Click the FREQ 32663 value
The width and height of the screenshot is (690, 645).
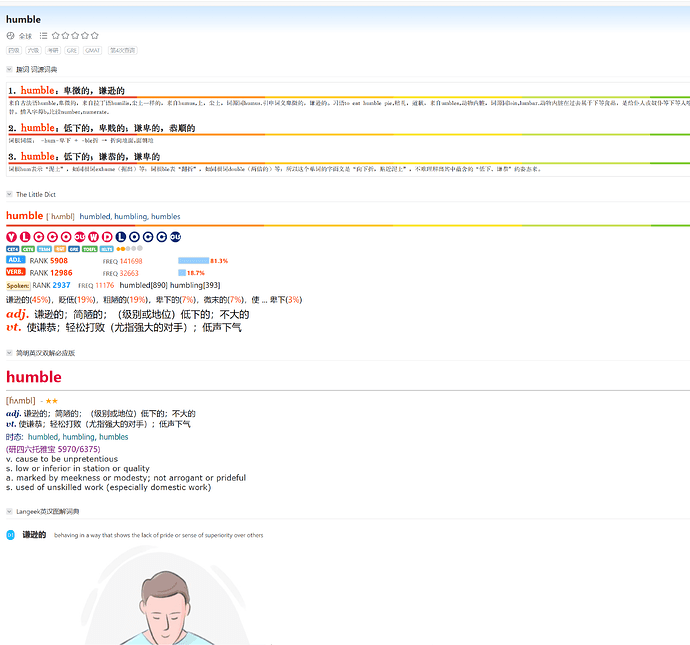[129, 273]
